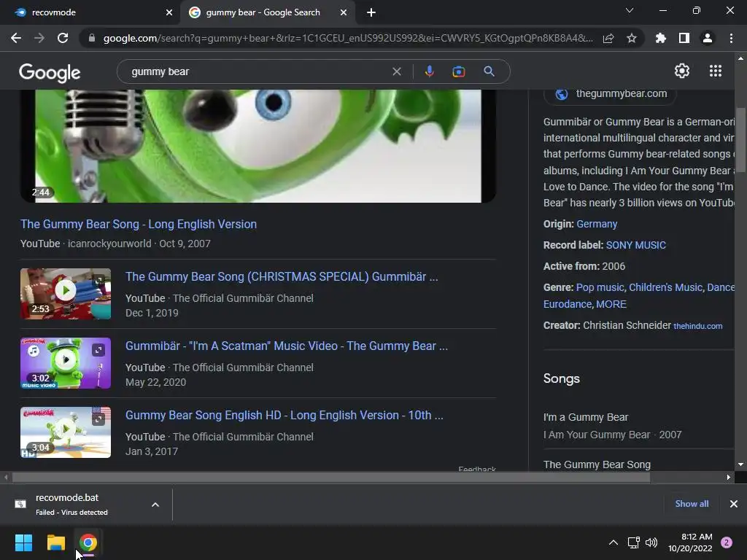Open the Extensions puzzle icon
Image resolution: width=747 pixels, height=560 pixels.
[661, 38]
